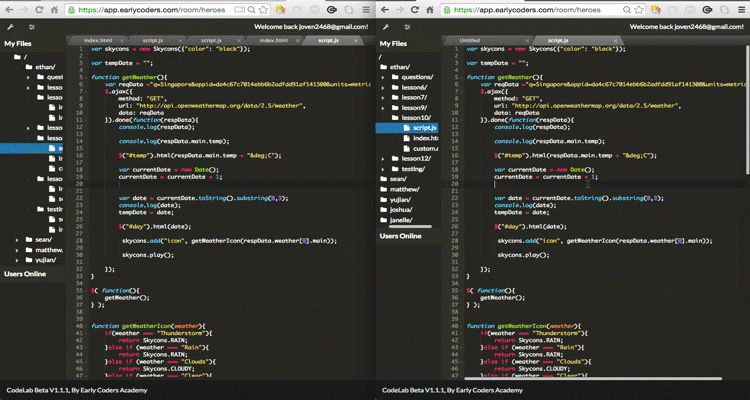Bookmark page with star in left browser
This screenshot has width=750, height=400.
point(263,9)
